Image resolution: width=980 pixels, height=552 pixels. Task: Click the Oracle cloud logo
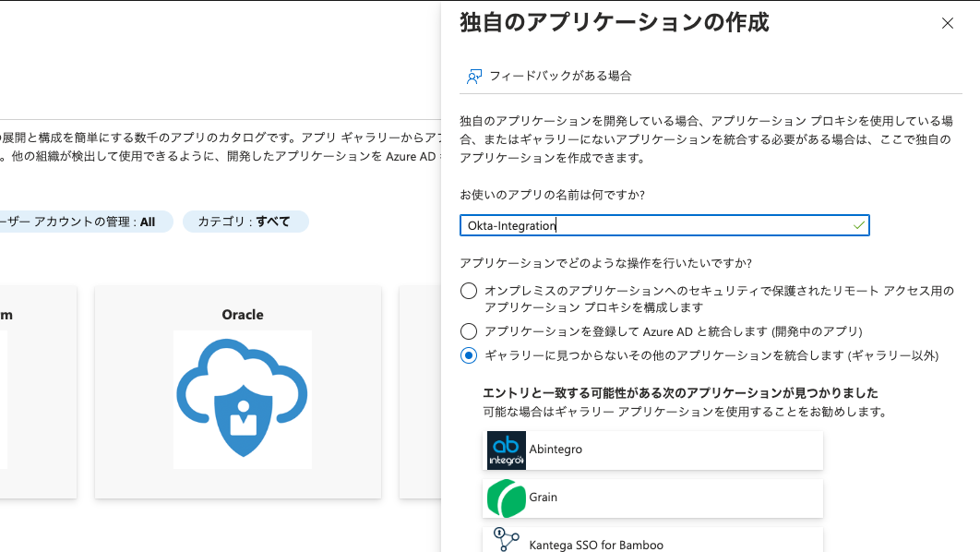tap(242, 400)
